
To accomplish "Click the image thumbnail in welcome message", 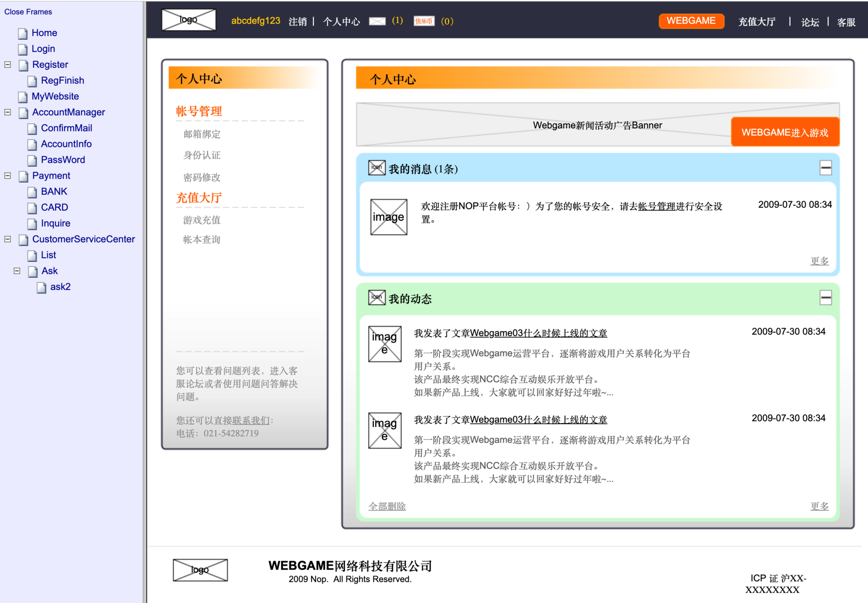I will click(x=388, y=217).
